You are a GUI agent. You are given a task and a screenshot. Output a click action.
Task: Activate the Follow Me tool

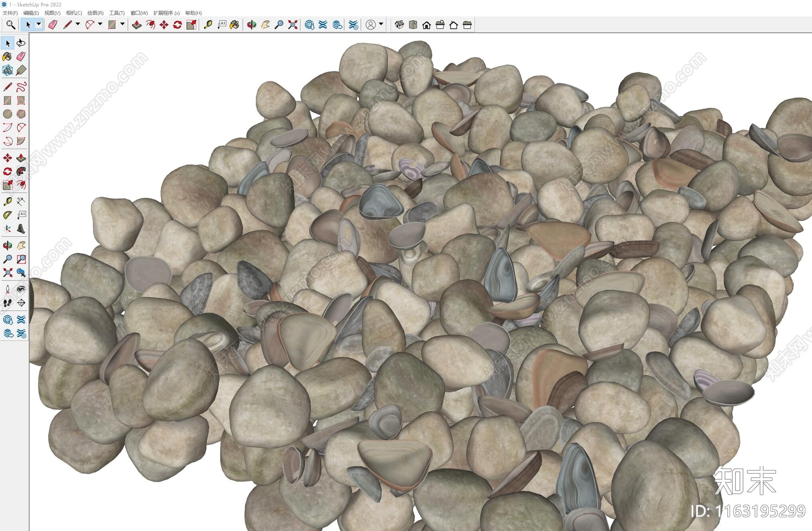point(21,171)
